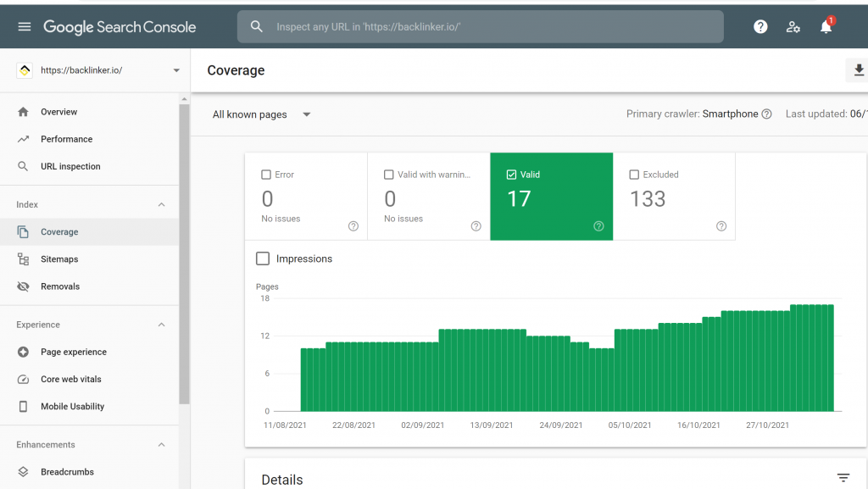This screenshot has width=868, height=489.
Task: Click inside the Inspect any URL field
Action: click(x=481, y=26)
